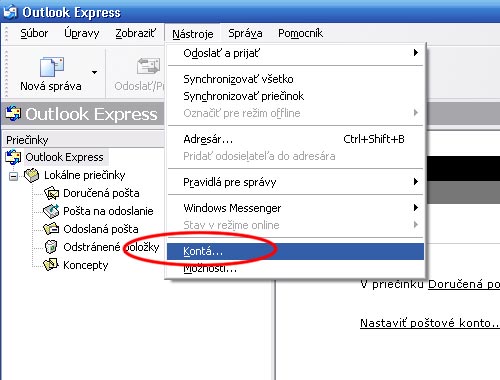Choose Možnosti... from the menu
Viewport: 500px width, 380px height.
tap(295, 268)
